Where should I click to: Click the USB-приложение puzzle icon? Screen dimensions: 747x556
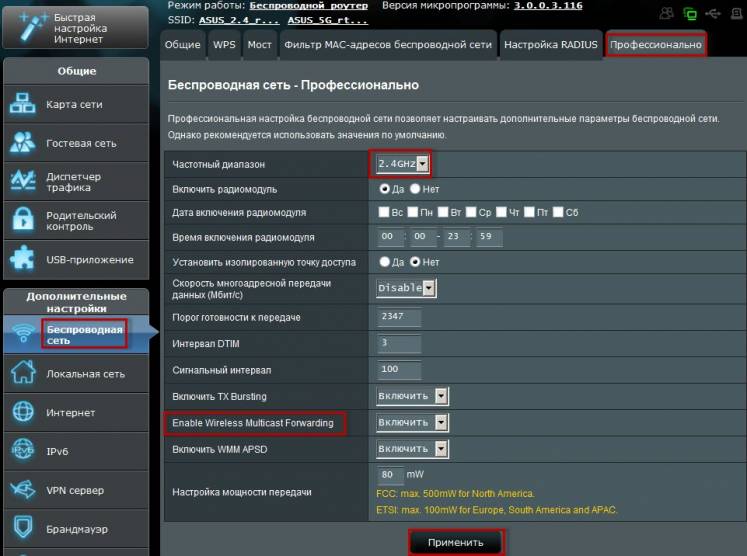(x=22, y=259)
